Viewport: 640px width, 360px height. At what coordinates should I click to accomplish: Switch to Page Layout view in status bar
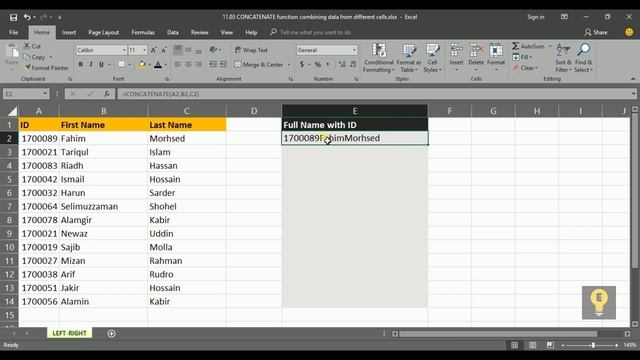[532, 345]
